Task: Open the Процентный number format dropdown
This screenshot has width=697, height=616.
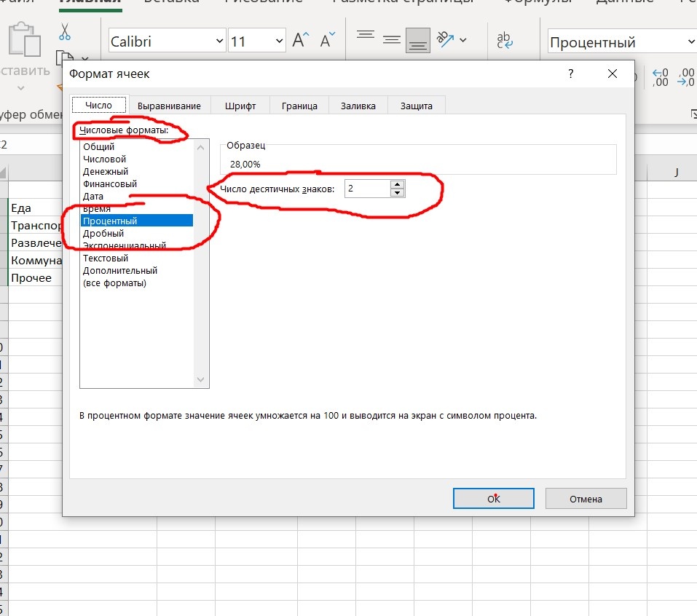Action: point(690,42)
